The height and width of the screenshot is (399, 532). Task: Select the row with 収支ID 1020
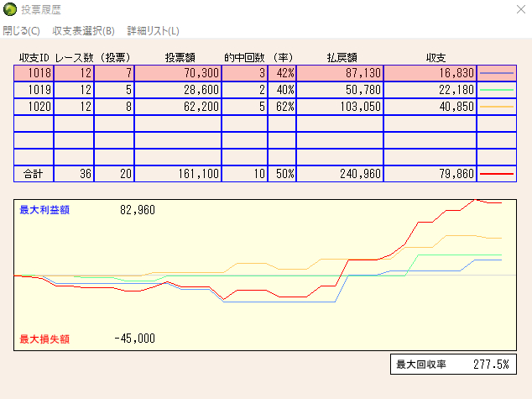coord(34,107)
